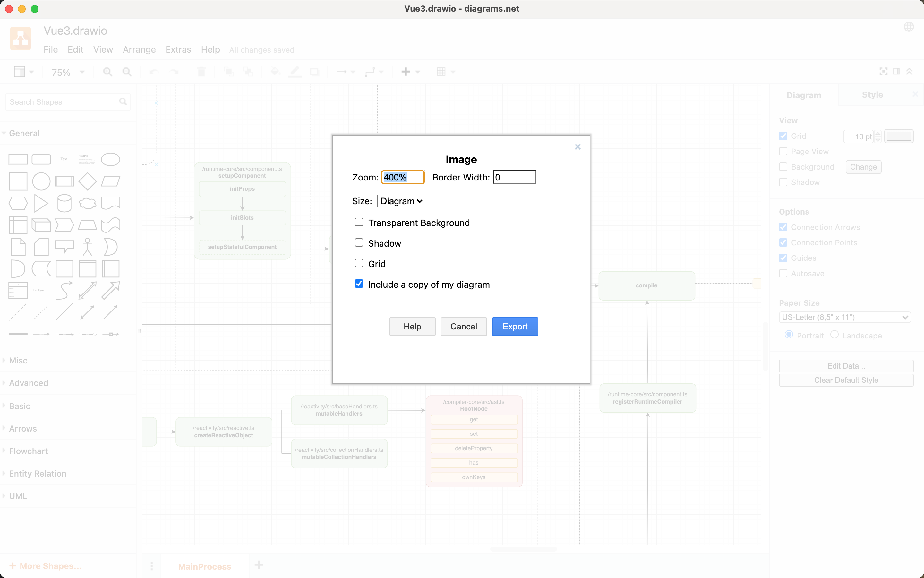This screenshot has height=578, width=924.
Task: Toggle the Page View checkbox
Action: (783, 151)
